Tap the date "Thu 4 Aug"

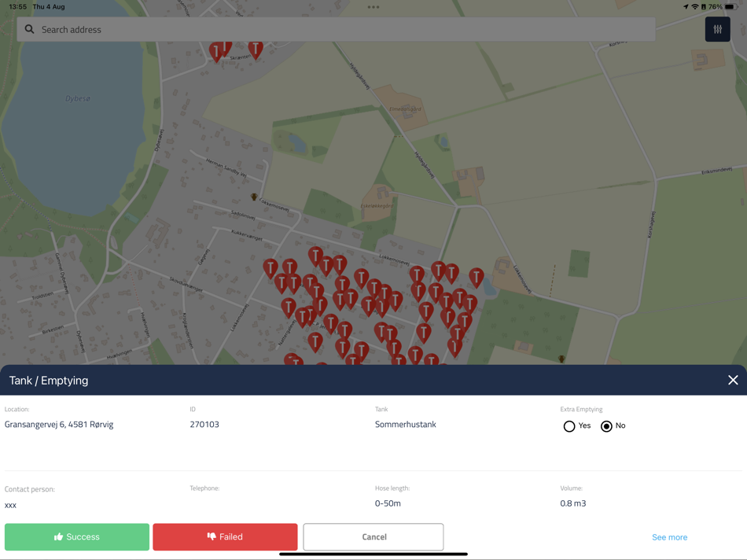pos(49,6)
